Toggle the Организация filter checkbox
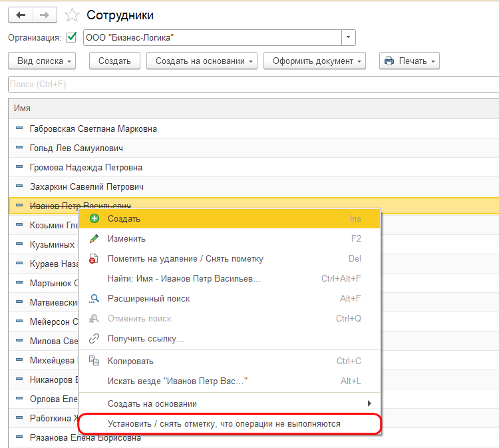The image size is (499, 448). pyautogui.click(x=71, y=37)
